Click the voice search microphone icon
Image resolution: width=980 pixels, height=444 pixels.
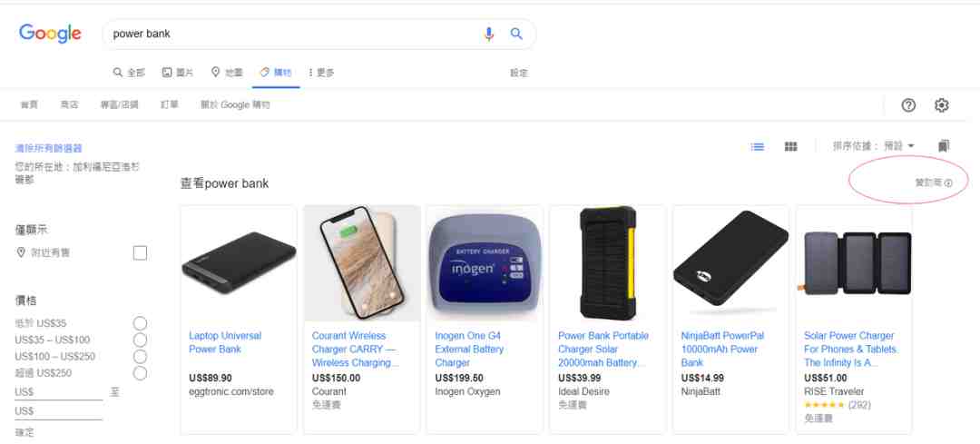(489, 34)
